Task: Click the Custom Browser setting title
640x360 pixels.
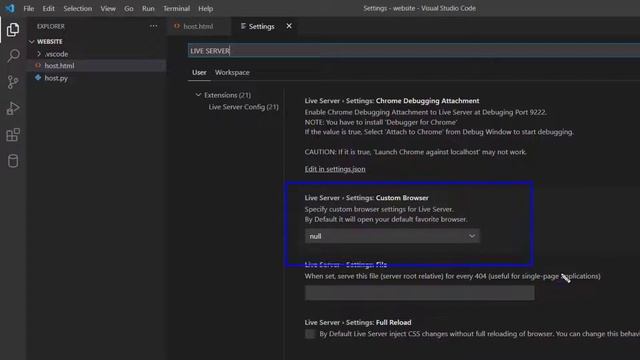Action: pyautogui.click(x=367, y=198)
